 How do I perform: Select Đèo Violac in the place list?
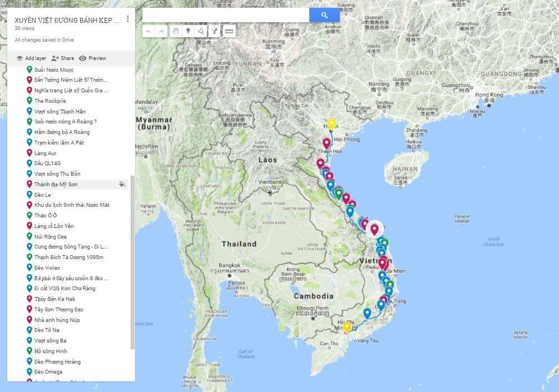pyautogui.click(x=47, y=267)
